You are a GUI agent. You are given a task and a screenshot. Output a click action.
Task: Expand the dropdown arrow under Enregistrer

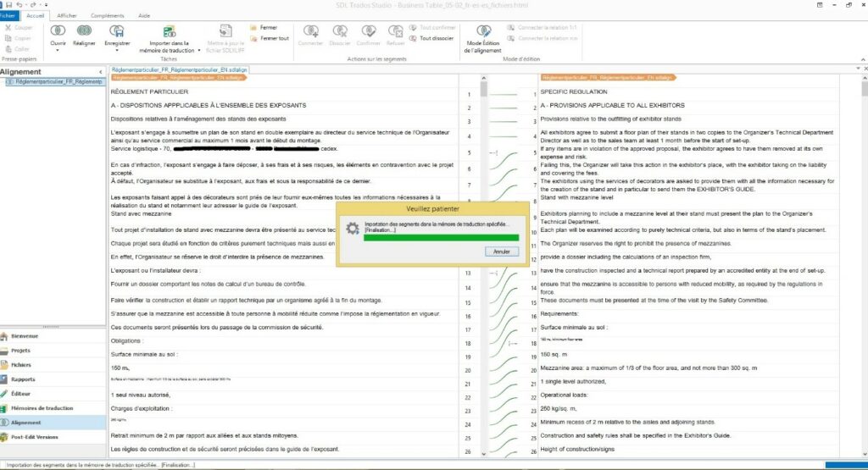point(117,50)
